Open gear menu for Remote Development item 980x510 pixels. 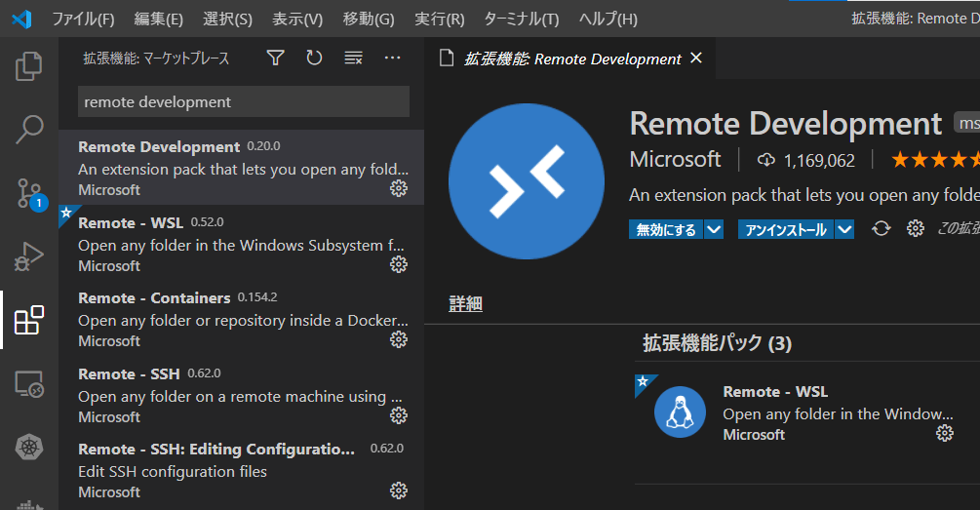coord(399,188)
